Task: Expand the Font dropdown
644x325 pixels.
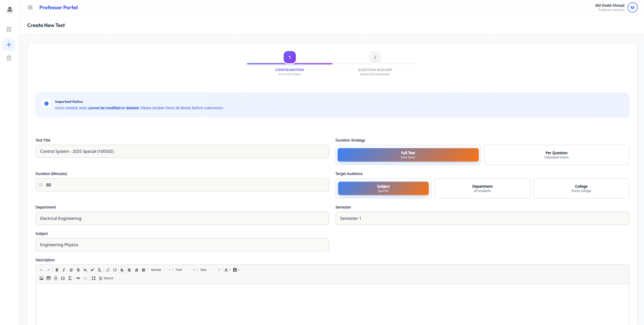Action: (x=185, y=270)
